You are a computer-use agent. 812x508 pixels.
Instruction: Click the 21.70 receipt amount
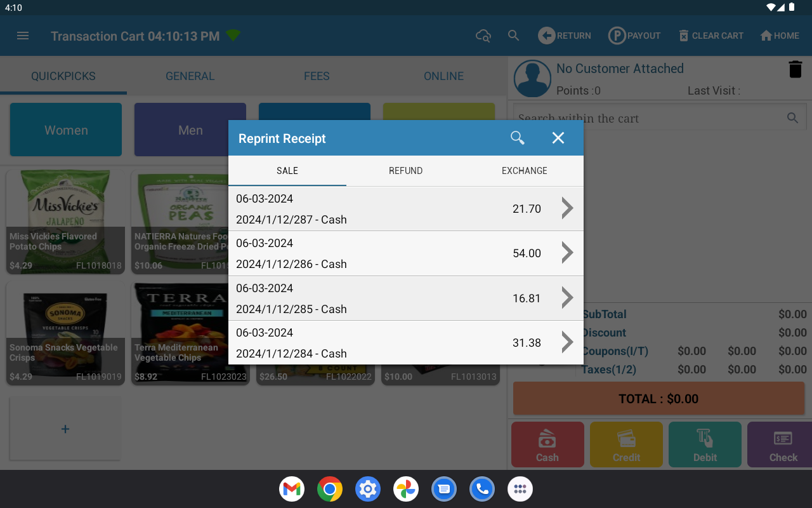click(x=527, y=209)
